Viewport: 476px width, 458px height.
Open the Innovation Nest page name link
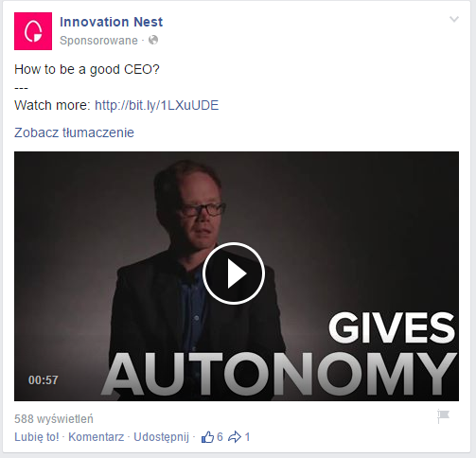coord(111,22)
